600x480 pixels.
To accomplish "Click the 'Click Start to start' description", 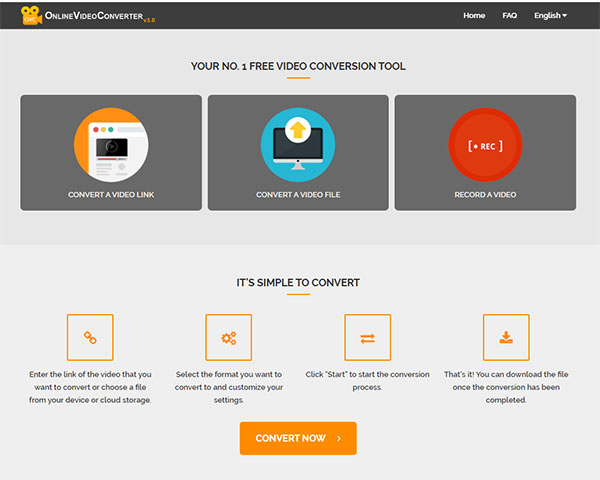I will [x=367, y=380].
